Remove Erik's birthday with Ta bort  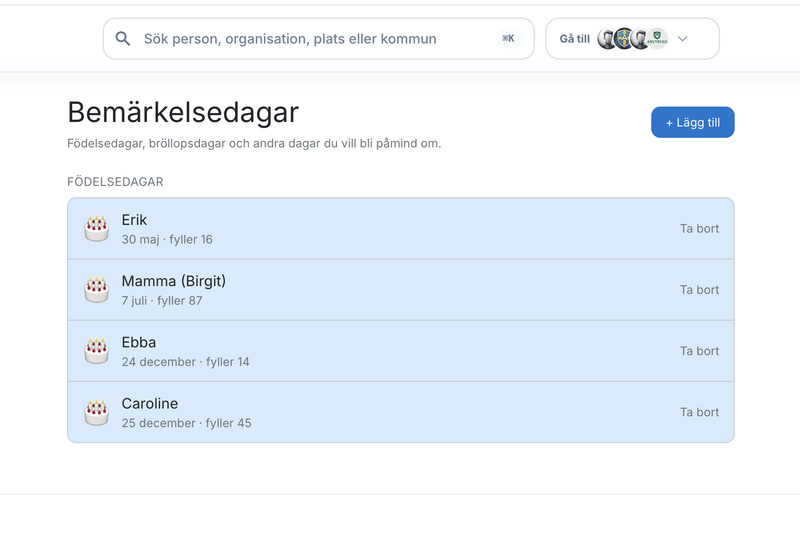[x=699, y=228]
